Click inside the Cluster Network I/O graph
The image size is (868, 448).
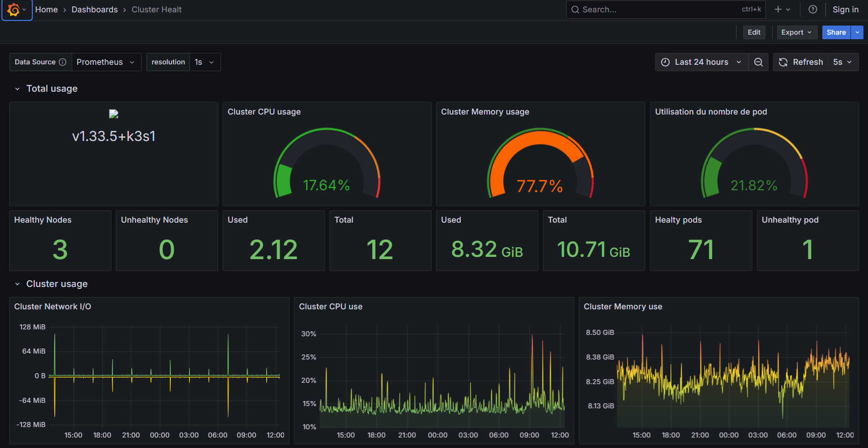pyautogui.click(x=164, y=376)
